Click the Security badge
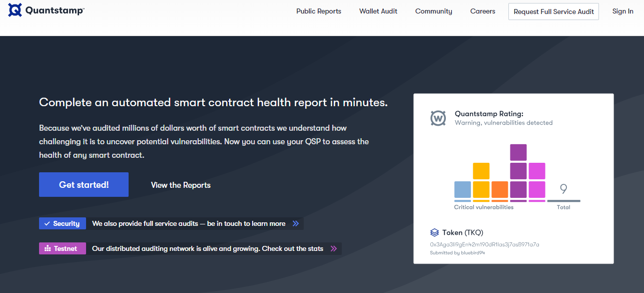 (x=63, y=223)
